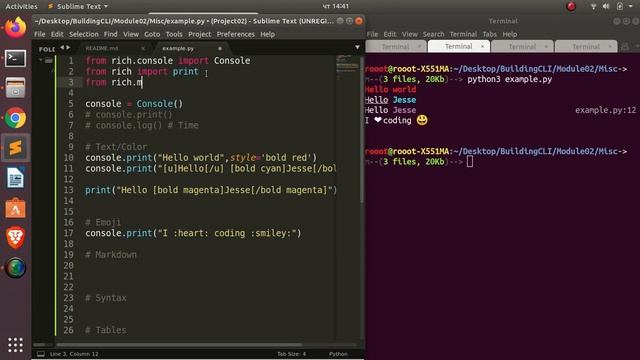
Task: Toggle Sublime side bar via status bar icon
Action: [x=41, y=354]
